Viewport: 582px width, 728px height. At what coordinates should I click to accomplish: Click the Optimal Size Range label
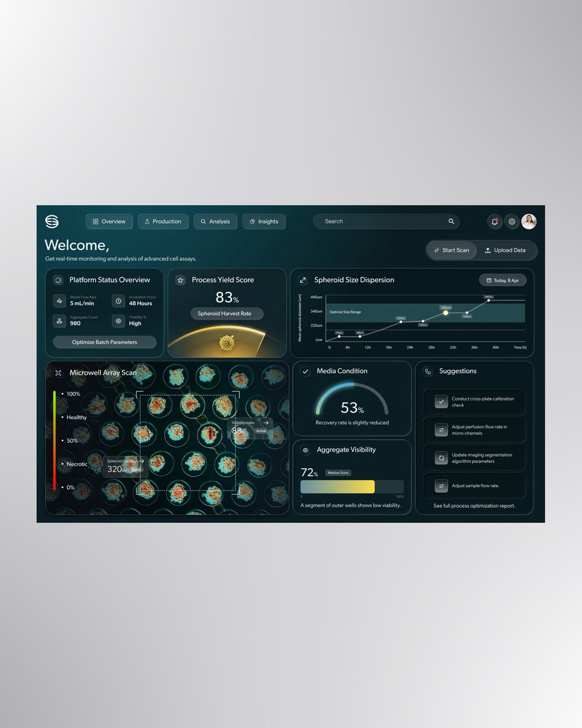pyautogui.click(x=345, y=312)
